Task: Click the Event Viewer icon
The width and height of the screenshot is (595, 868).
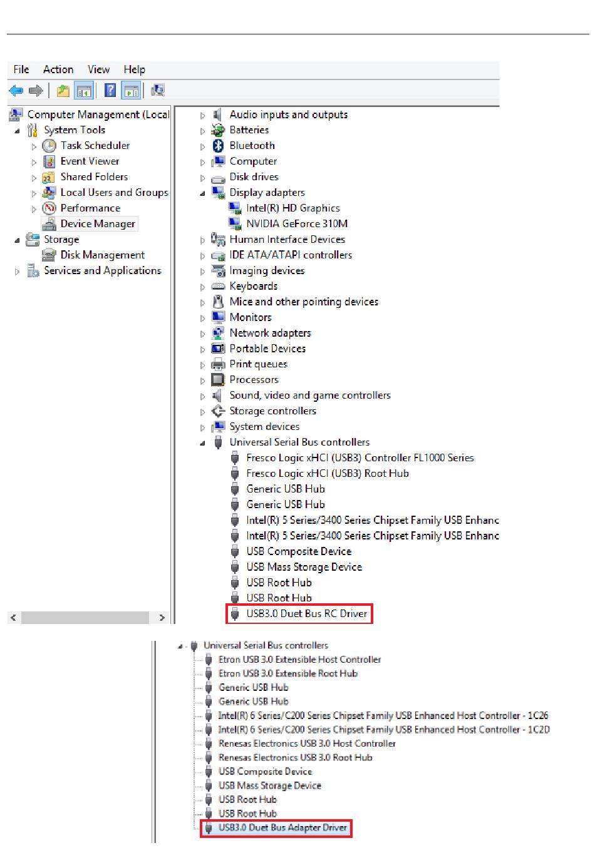Action: (x=49, y=161)
